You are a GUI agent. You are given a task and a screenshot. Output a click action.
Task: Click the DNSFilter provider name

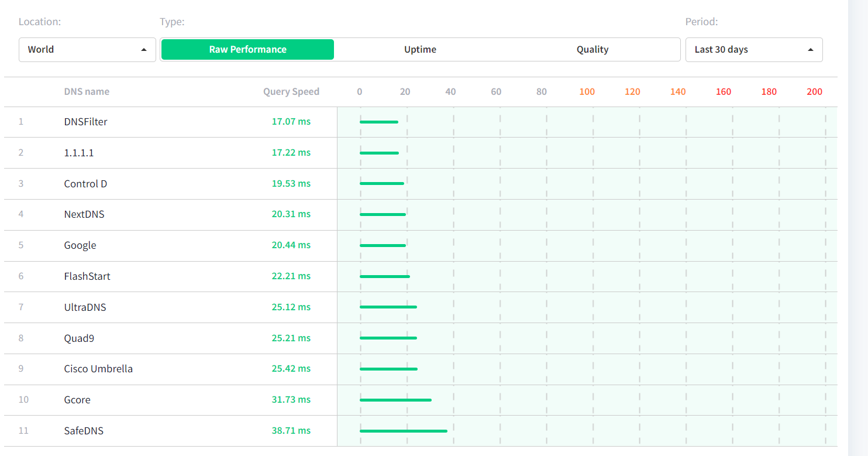click(86, 122)
